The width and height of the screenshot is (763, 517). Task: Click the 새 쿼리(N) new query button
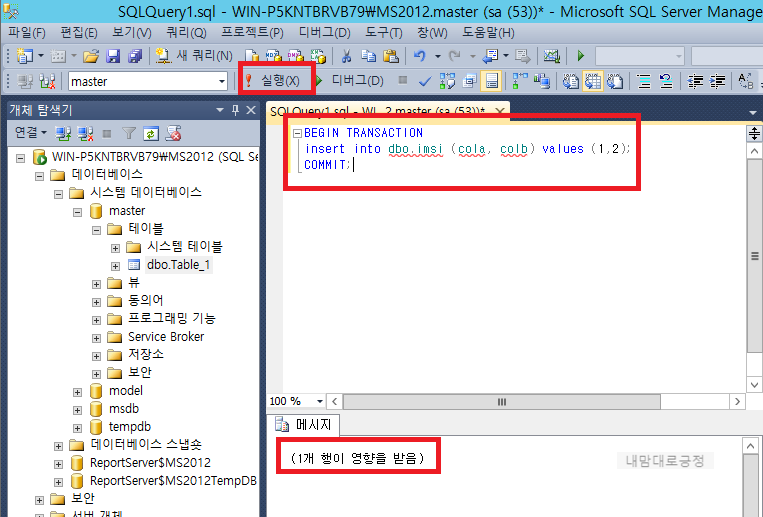pyautogui.click(x=194, y=56)
